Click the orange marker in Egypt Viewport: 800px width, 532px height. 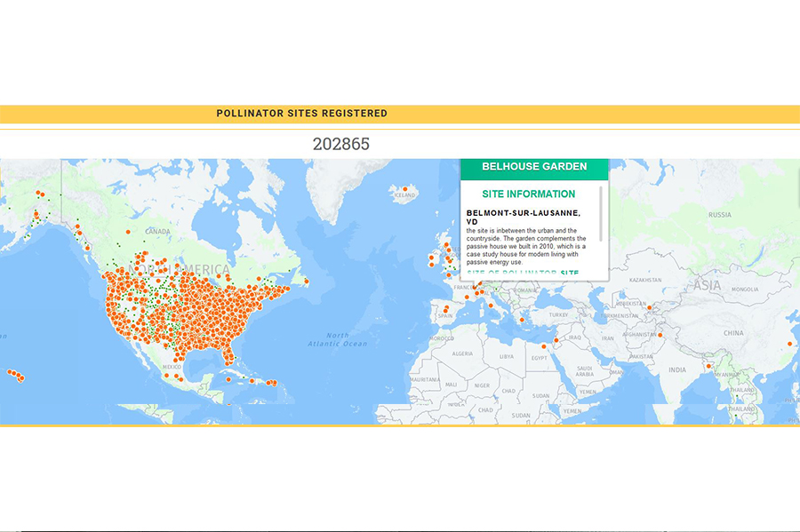pyautogui.click(x=544, y=346)
